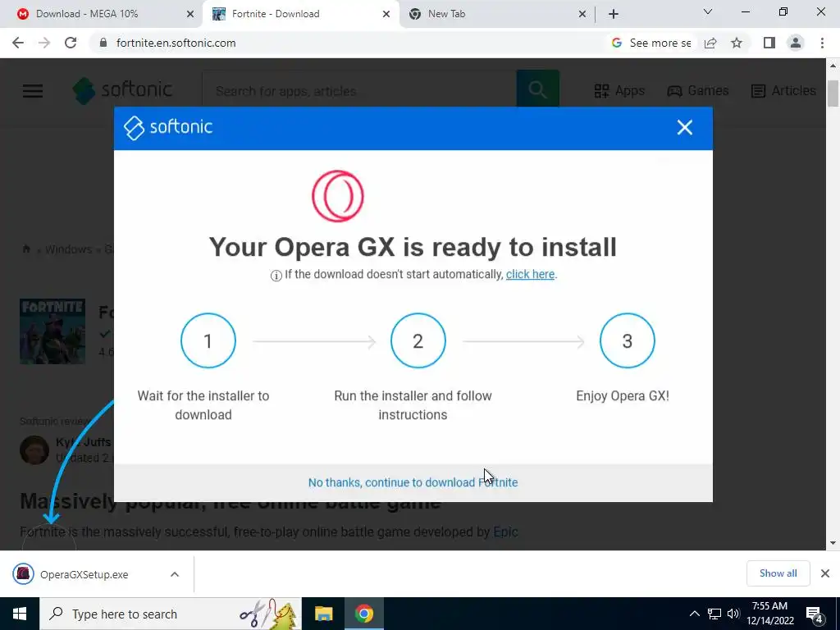Viewport: 840px width, 630px height.
Task: Open the clock and date flyout
Action: 769,614
